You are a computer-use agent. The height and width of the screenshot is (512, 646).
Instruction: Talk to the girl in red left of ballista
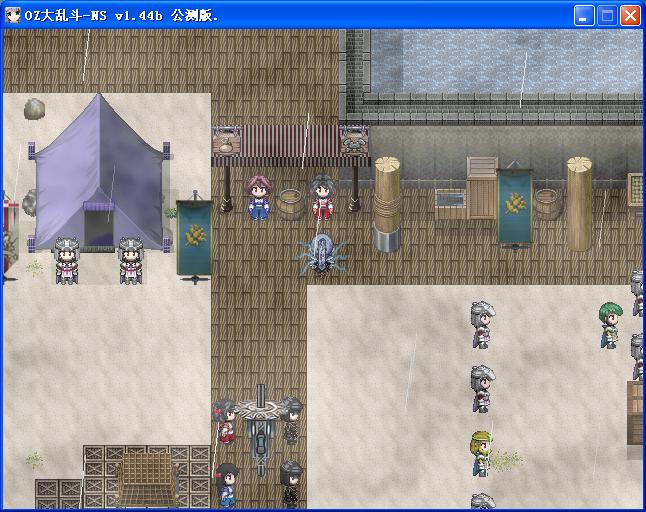(225, 421)
